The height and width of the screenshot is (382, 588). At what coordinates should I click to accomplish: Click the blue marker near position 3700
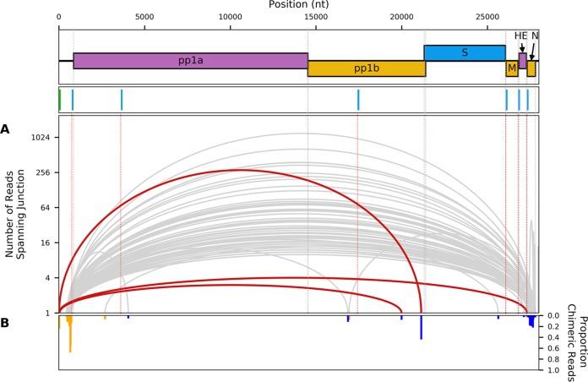click(x=122, y=100)
